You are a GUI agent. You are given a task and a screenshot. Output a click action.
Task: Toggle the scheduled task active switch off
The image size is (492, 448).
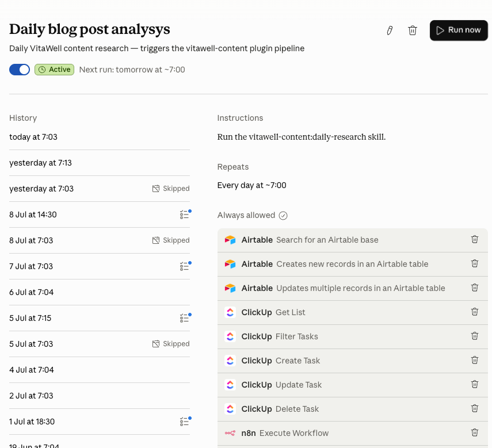(x=20, y=70)
